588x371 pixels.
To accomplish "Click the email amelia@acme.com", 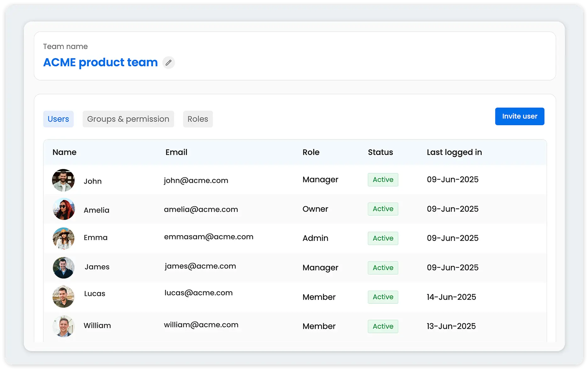I will tap(201, 209).
